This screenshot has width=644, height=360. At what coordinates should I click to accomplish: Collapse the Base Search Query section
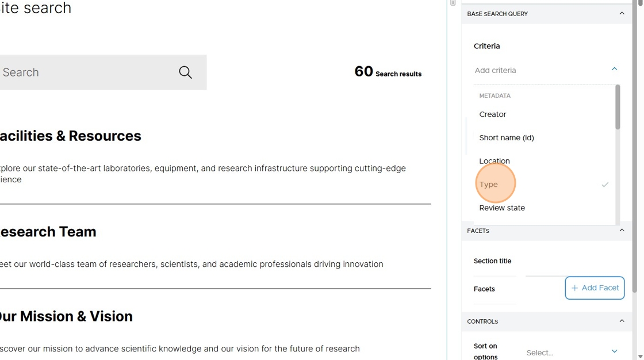pos(622,14)
